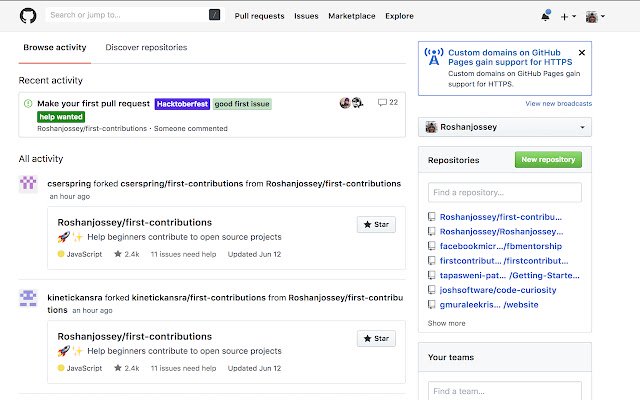The height and width of the screenshot is (400, 640).
Task: Open Marketplace in top navigation
Action: coord(351,16)
